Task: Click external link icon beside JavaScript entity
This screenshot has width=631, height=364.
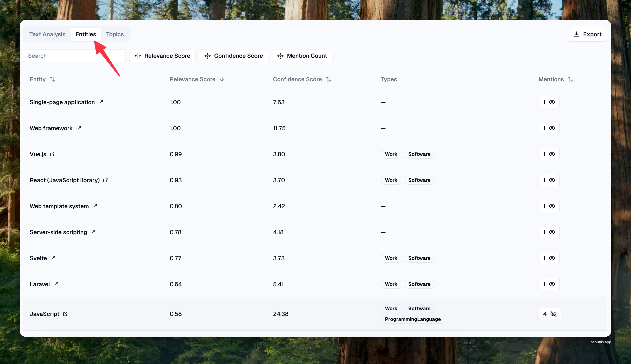Action: click(x=65, y=314)
